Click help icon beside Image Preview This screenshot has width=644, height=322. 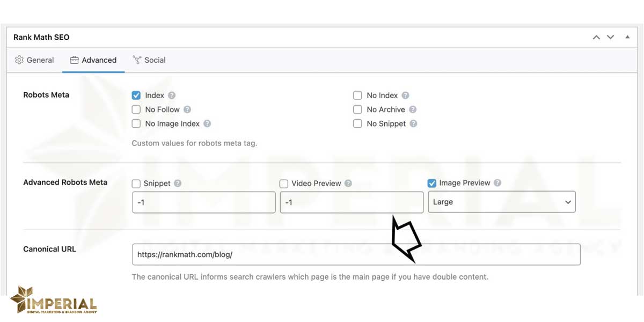pos(497,183)
